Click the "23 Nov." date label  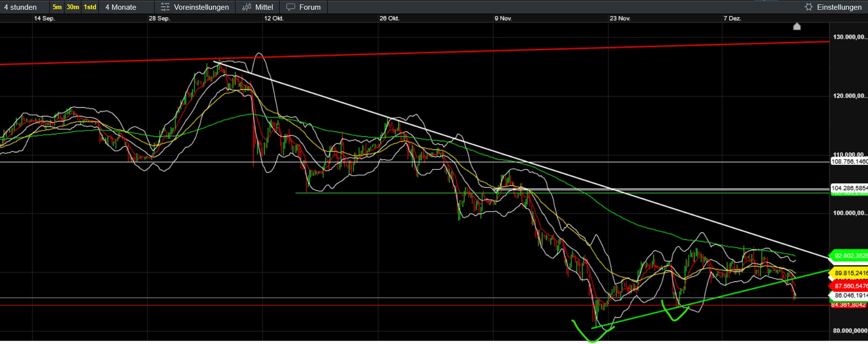(620, 18)
